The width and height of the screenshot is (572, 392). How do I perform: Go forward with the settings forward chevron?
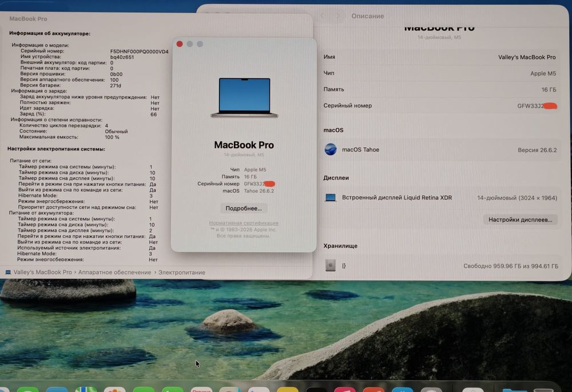[x=338, y=16]
